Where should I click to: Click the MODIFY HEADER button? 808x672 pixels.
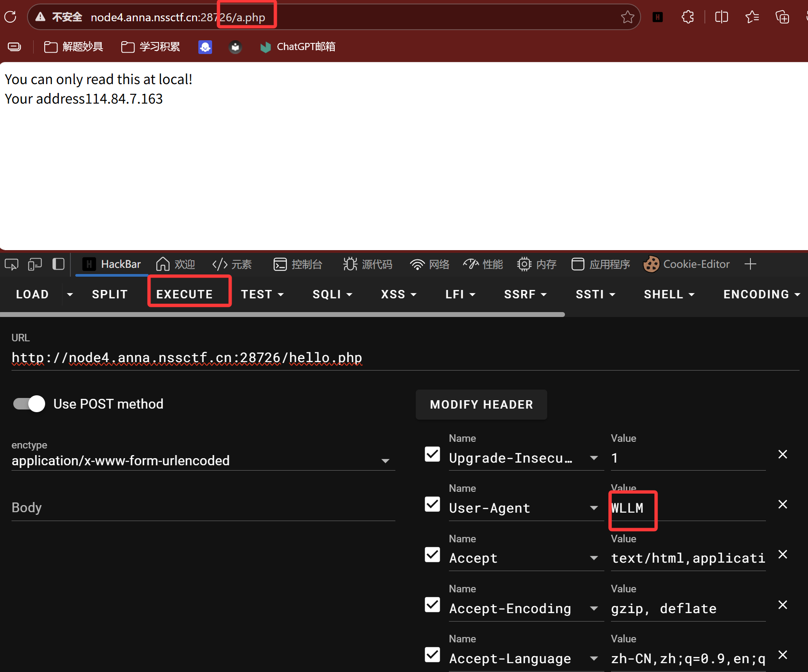(481, 405)
